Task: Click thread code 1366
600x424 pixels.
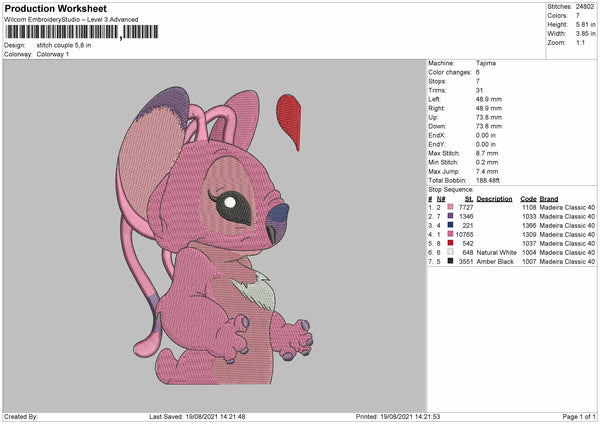Action: [529, 225]
